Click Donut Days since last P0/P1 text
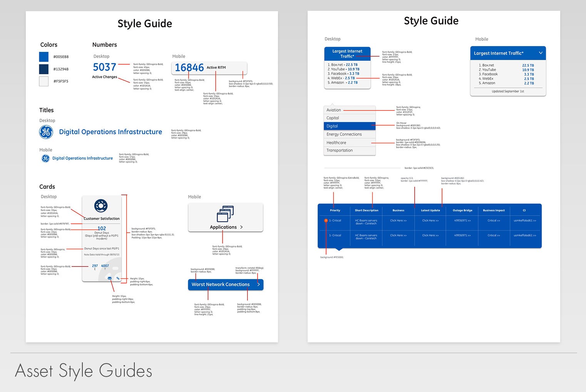 click(x=102, y=249)
